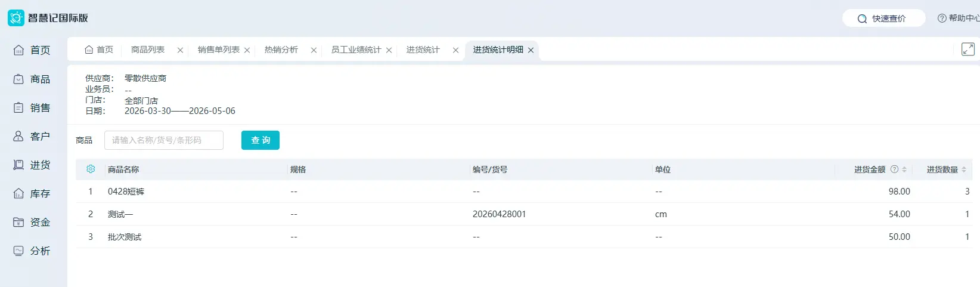The width and height of the screenshot is (980, 287).
Task: Switch to the 销售单列表 tab
Action: pyautogui.click(x=219, y=50)
